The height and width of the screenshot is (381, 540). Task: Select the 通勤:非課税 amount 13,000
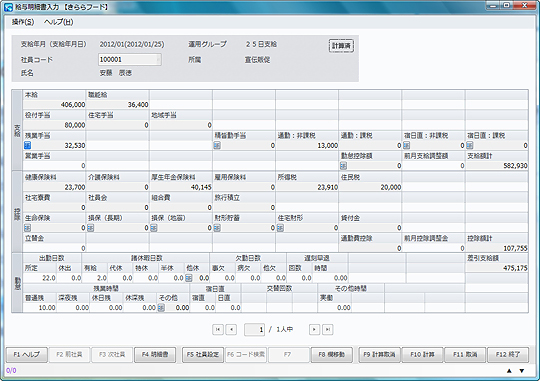click(x=307, y=146)
